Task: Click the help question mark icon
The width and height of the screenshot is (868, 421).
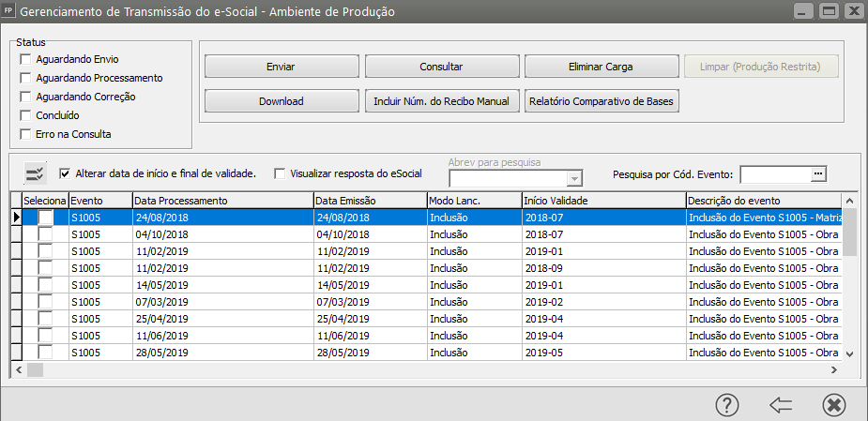Action: point(728,404)
